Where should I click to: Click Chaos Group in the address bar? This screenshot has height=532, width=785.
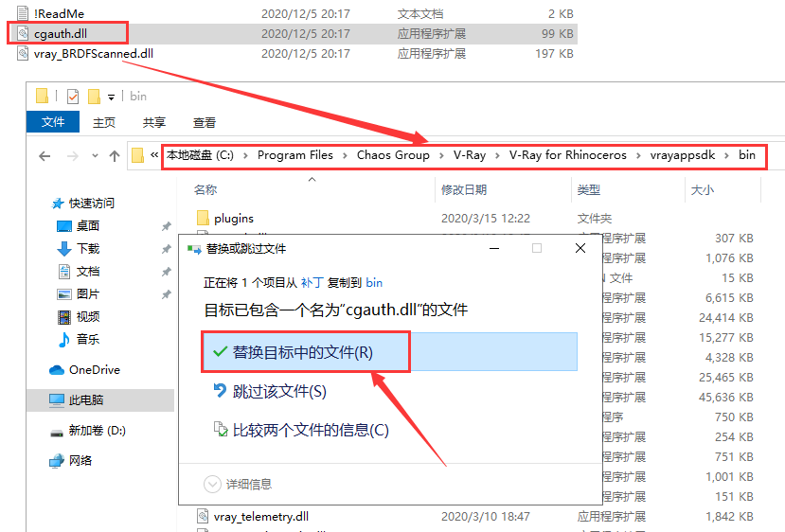pos(393,155)
